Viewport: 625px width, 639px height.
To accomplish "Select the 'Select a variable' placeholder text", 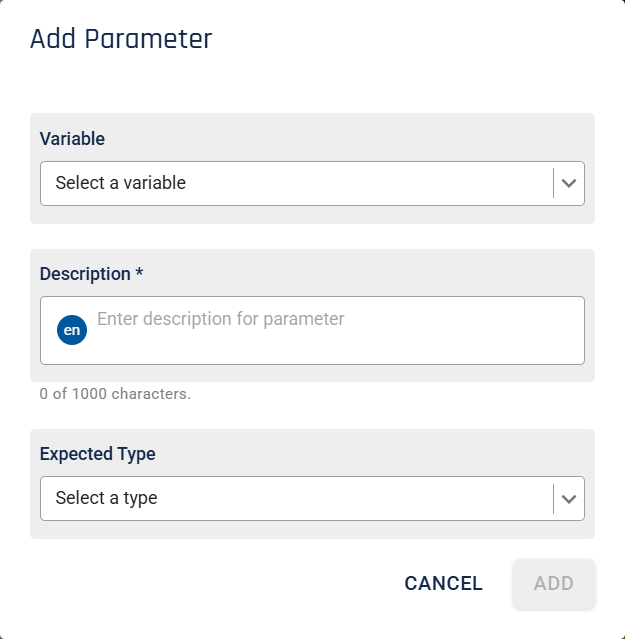I will point(121,183).
